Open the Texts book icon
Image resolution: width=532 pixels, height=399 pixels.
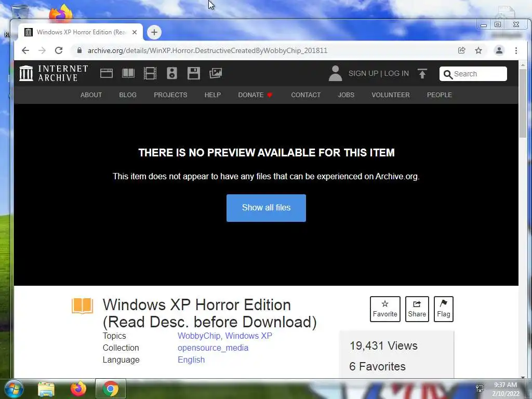tap(128, 73)
